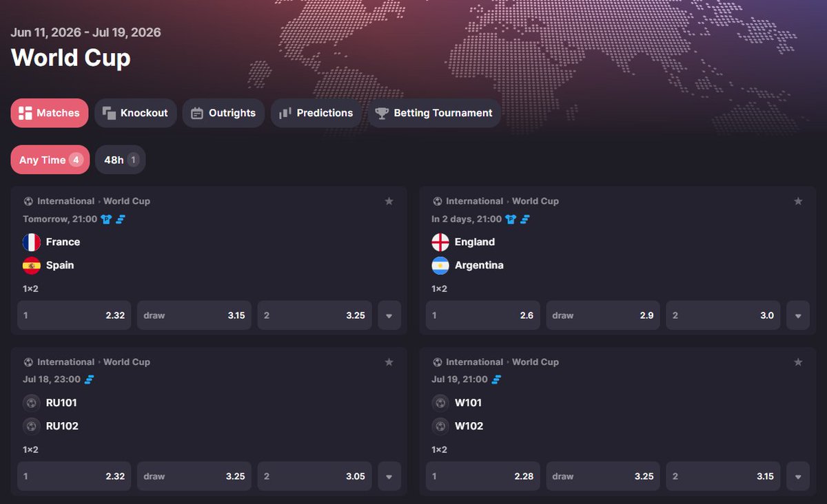Bet on England win at 2.6
Viewport: 827px width, 504px height.
tap(483, 315)
